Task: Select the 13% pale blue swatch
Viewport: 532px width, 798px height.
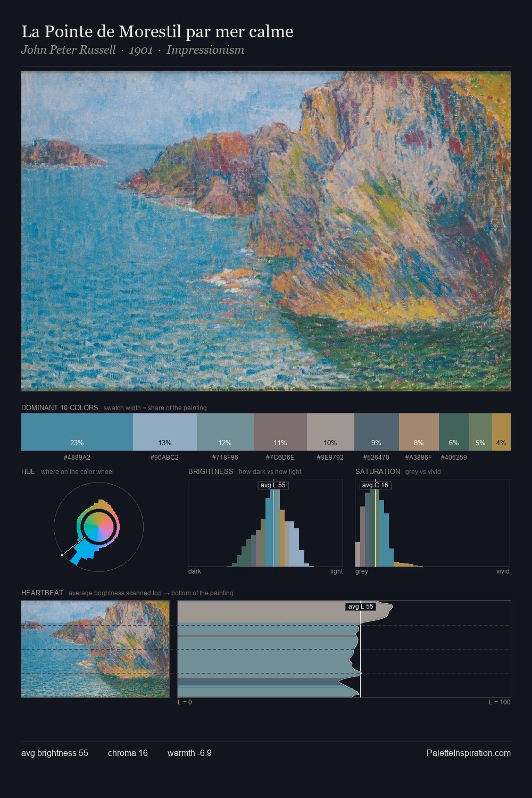Action: click(165, 432)
